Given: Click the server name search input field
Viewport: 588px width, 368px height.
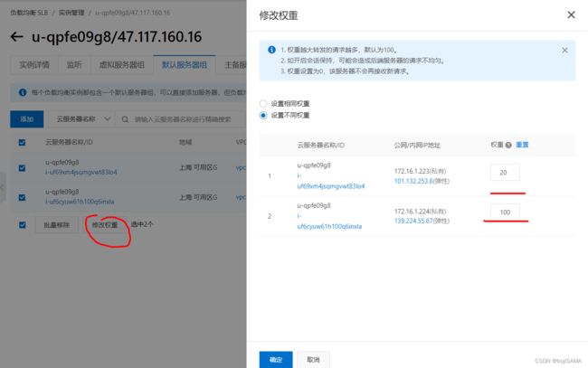Looking at the screenshot, I should [x=182, y=119].
